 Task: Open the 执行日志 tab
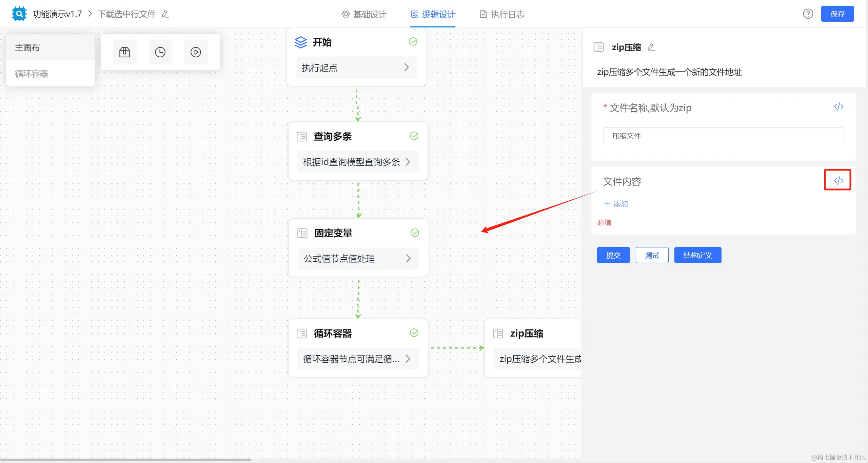click(502, 14)
